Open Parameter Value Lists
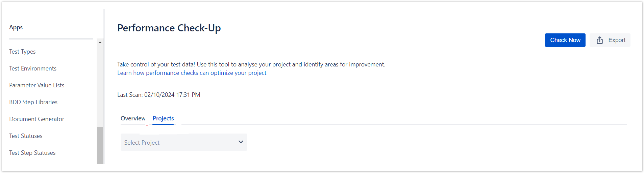 click(x=36, y=85)
